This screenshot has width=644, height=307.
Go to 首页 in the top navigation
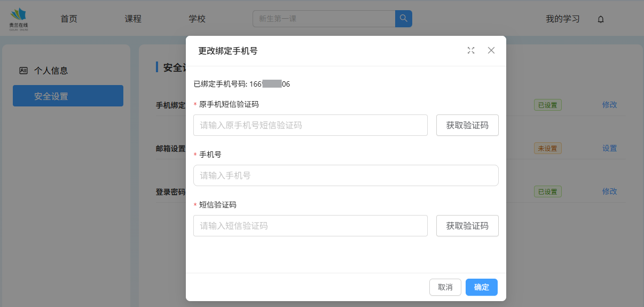pyautogui.click(x=69, y=19)
